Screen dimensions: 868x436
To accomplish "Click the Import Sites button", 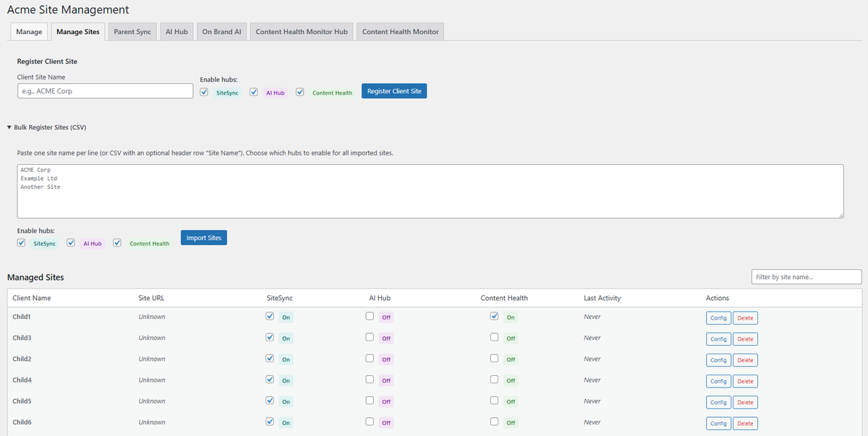I will (204, 237).
